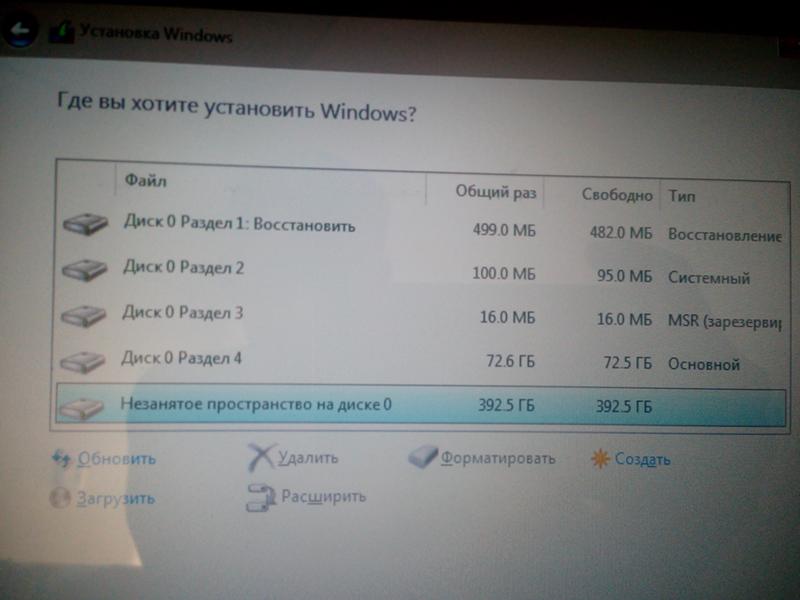The height and width of the screenshot is (600, 800).
Task: Click the drive icon for Диск 0 Раздел 1
Action: click(x=85, y=223)
